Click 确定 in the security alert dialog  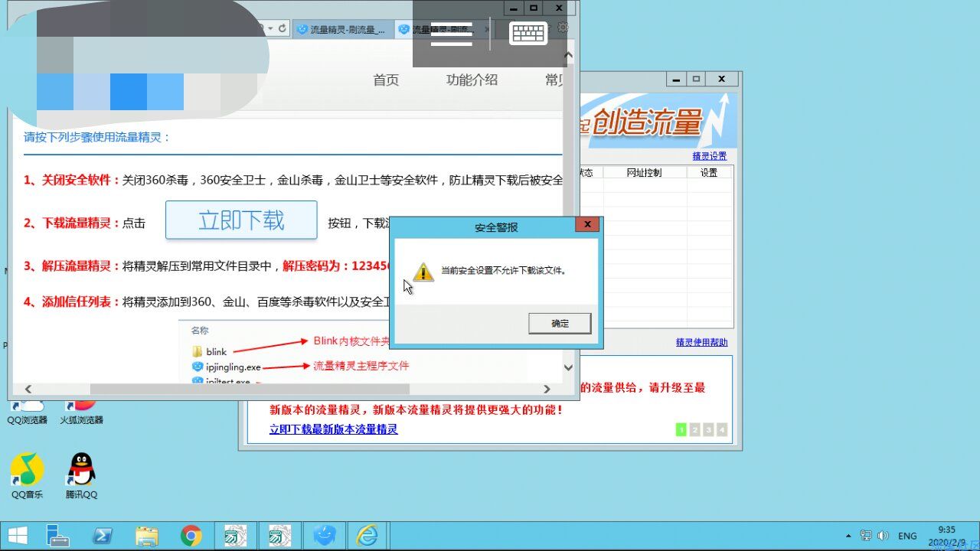(x=560, y=323)
